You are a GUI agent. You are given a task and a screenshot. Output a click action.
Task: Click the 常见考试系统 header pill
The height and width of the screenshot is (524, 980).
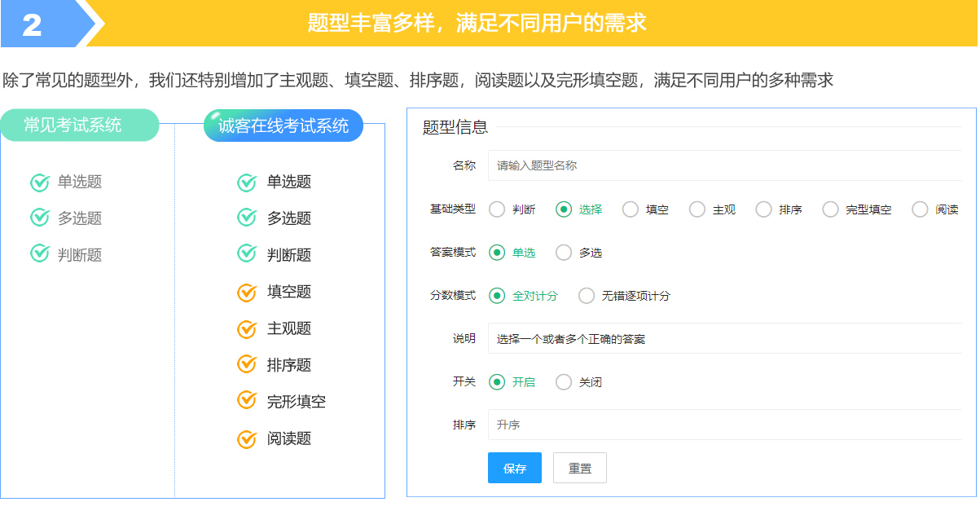tap(80, 125)
